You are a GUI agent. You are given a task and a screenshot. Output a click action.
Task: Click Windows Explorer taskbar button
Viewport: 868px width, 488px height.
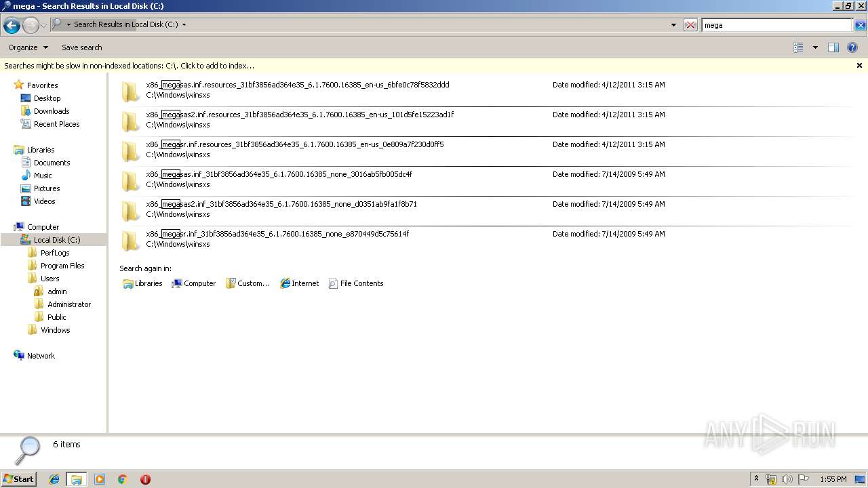[77, 479]
